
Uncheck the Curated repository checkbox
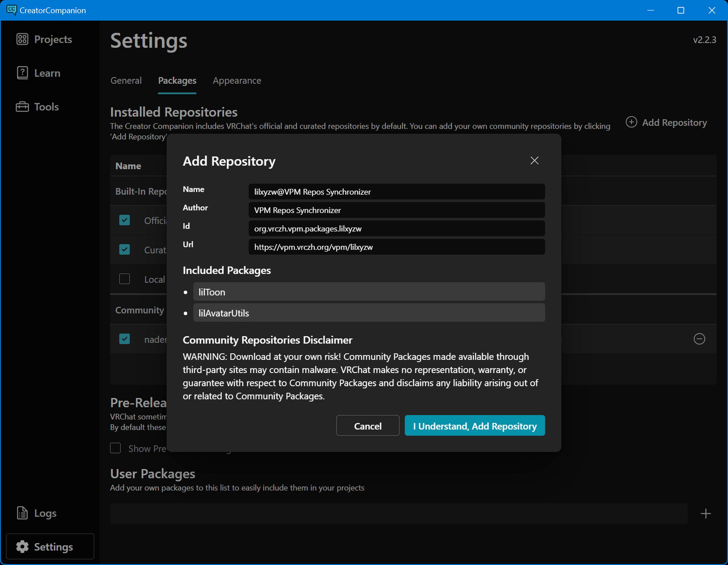click(x=124, y=250)
